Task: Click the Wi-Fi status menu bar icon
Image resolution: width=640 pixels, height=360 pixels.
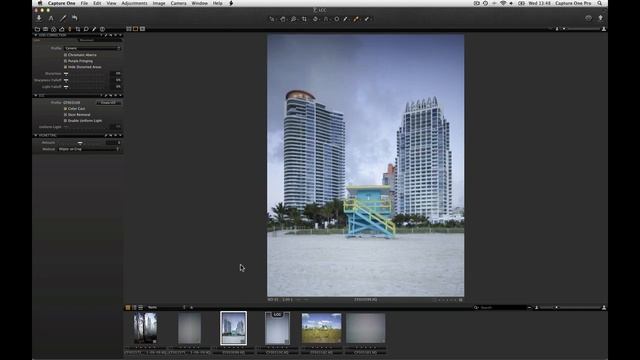Action: coord(503,3)
